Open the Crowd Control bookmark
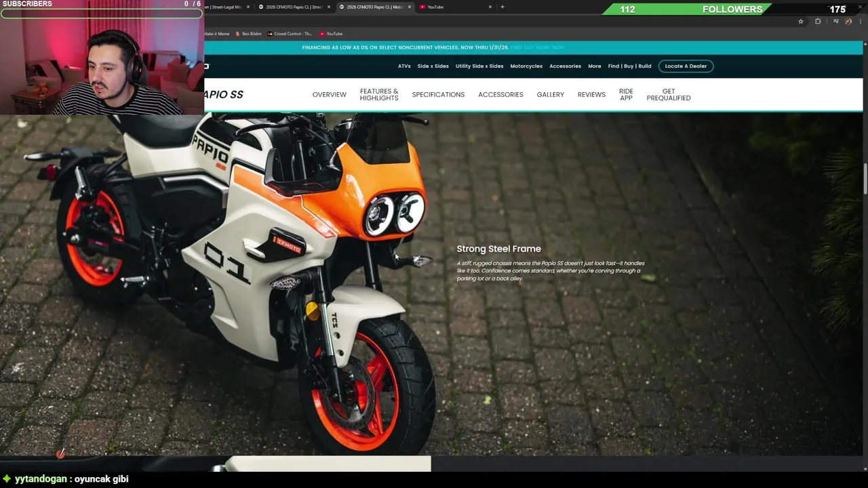Screen dimensions: 868x488 tap(290, 33)
